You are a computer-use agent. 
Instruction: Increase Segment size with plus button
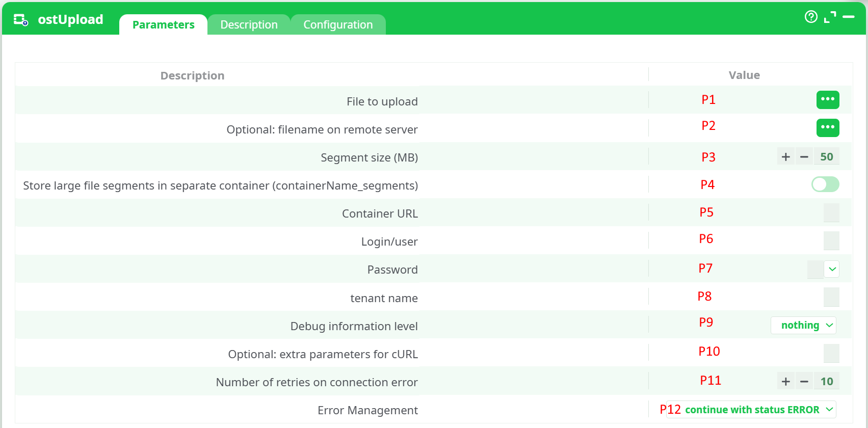pos(786,157)
